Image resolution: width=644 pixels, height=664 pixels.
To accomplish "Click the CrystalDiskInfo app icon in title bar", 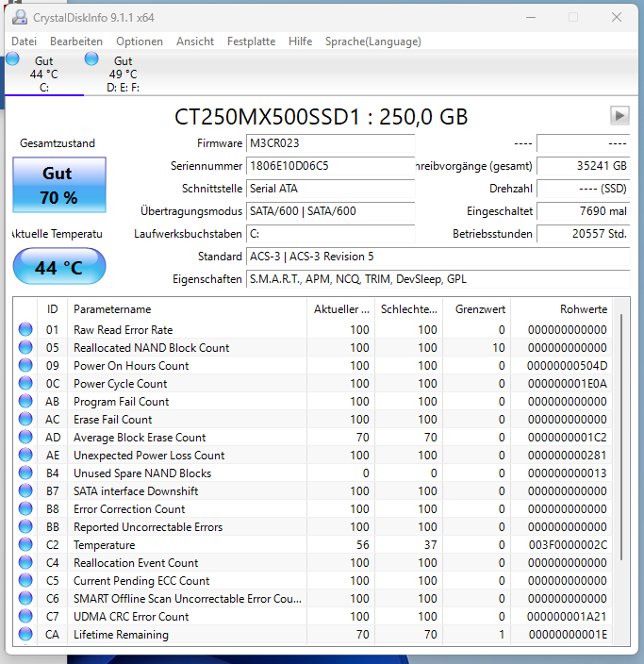I will pos(20,17).
